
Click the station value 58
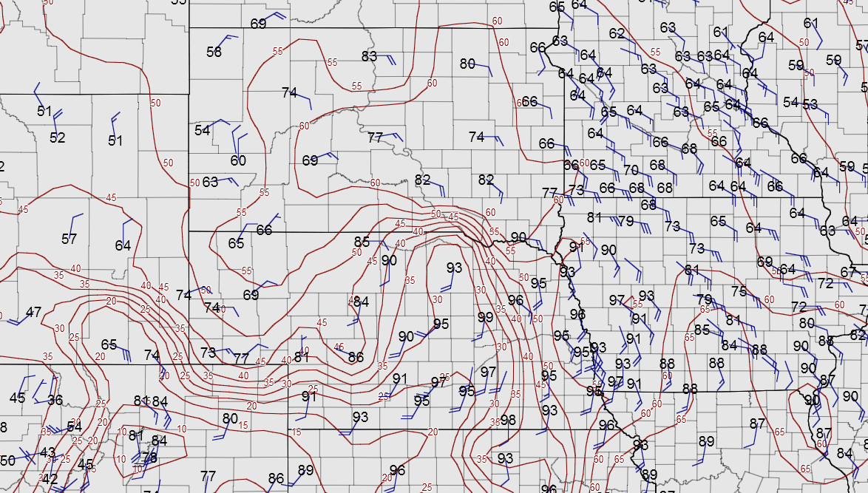coord(214,52)
